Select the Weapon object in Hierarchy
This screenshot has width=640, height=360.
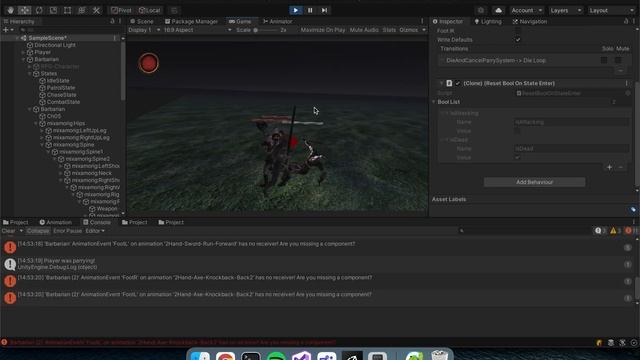point(107,209)
